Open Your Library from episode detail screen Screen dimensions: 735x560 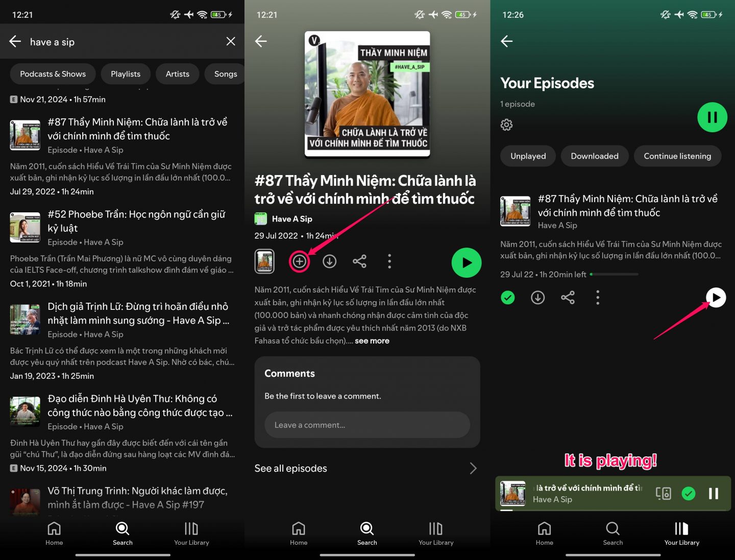(436, 533)
